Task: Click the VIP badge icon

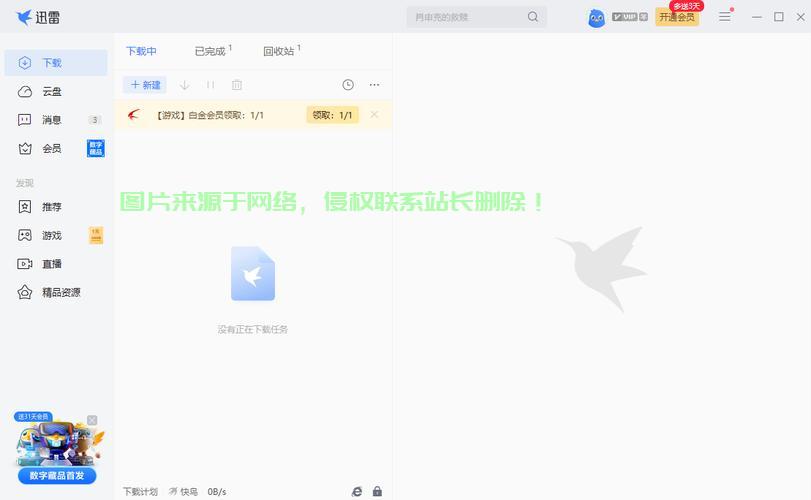Action: tap(629, 17)
